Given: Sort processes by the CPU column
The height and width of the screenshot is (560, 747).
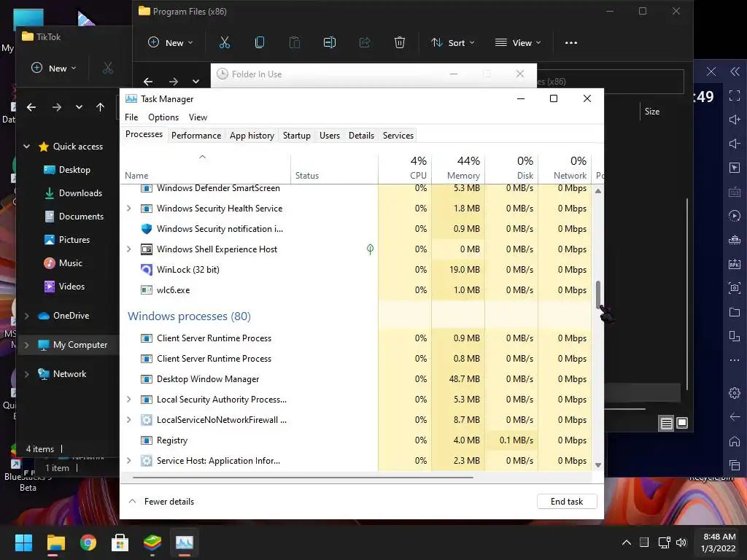Looking at the screenshot, I should (405, 168).
